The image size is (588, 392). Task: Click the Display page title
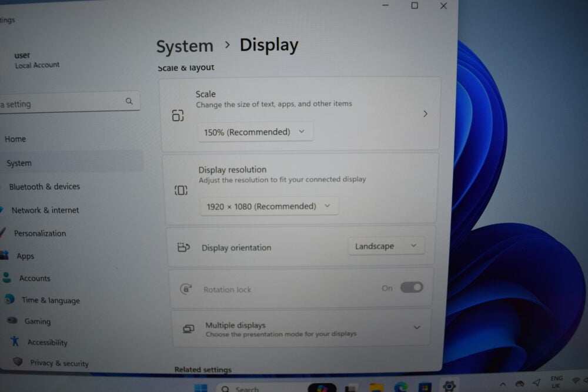pyautogui.click(x=269, y=45)
